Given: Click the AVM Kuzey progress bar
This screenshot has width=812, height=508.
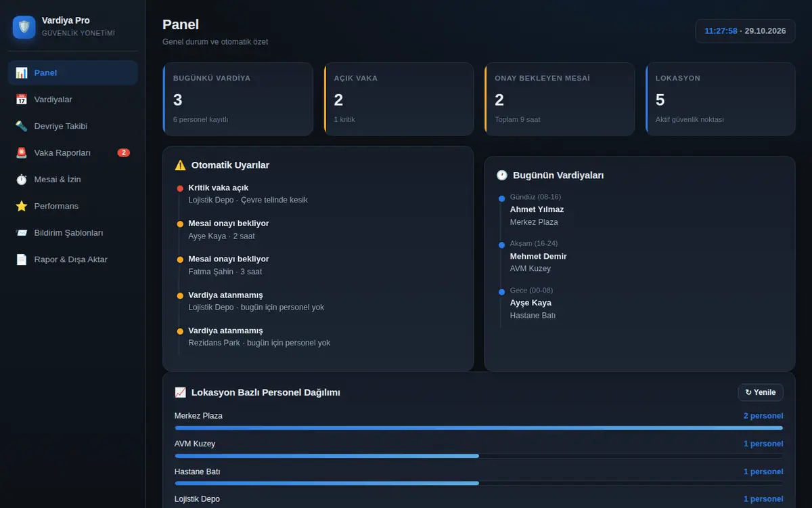Looking at the screenshot, I should pyautogui.click(x=479, y=456).
